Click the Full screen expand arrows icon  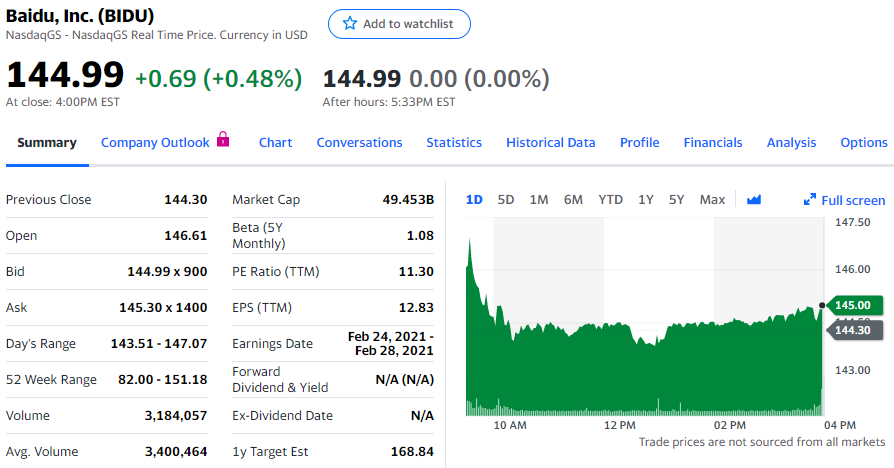810,200
